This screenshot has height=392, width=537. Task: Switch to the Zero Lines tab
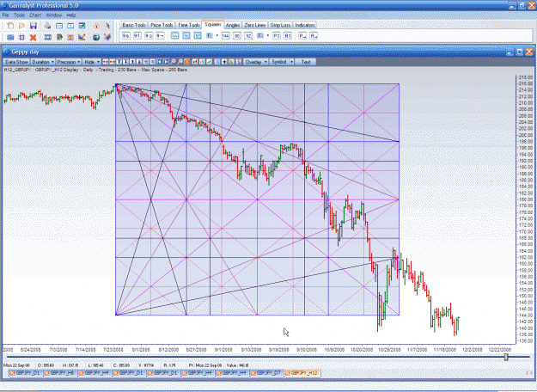click(x=255, y=25)
